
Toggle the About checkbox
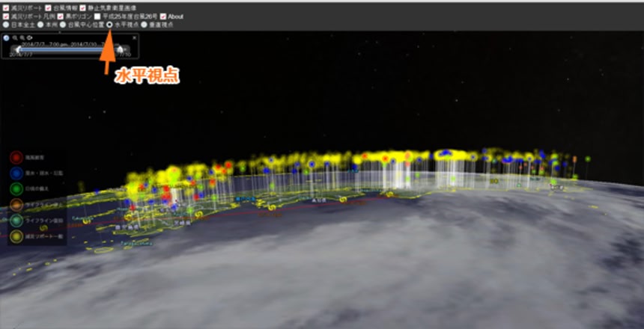pos(162,16)
